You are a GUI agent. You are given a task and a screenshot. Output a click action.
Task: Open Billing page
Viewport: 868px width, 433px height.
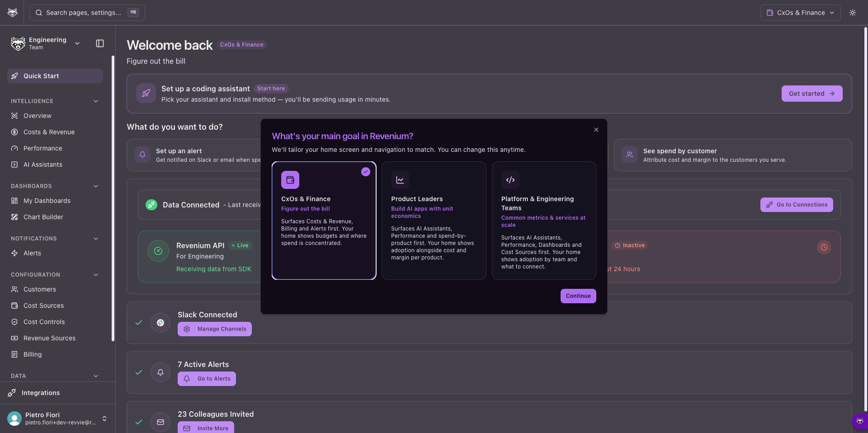click(x=55, y=354)
